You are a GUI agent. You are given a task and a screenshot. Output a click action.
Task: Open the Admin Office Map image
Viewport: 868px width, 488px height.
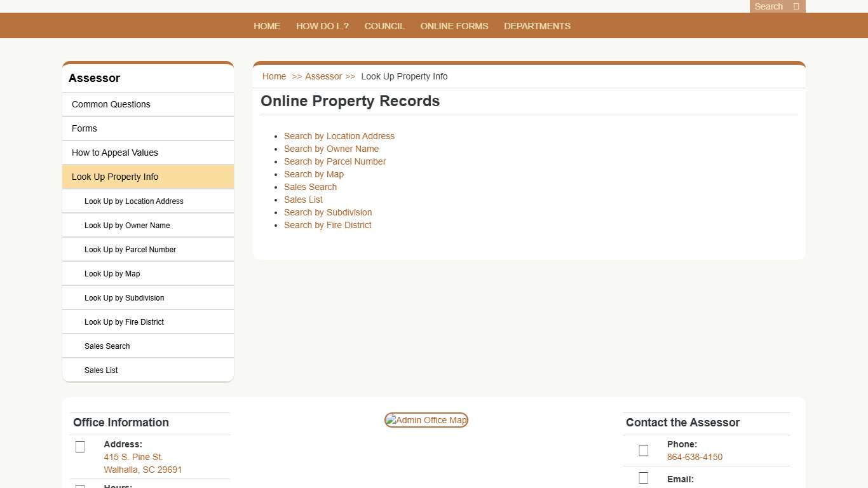pyautogui.click(x=426, y=420)
